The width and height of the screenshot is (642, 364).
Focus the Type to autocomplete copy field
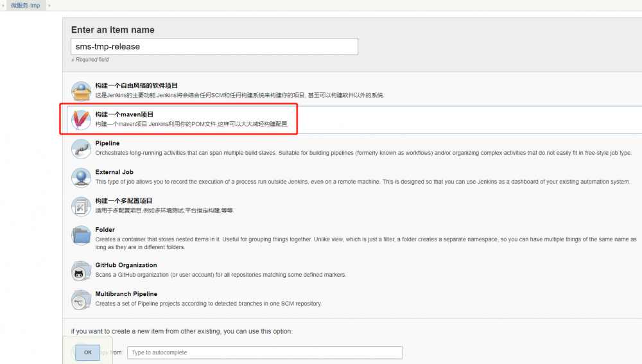tap(265, 352)
